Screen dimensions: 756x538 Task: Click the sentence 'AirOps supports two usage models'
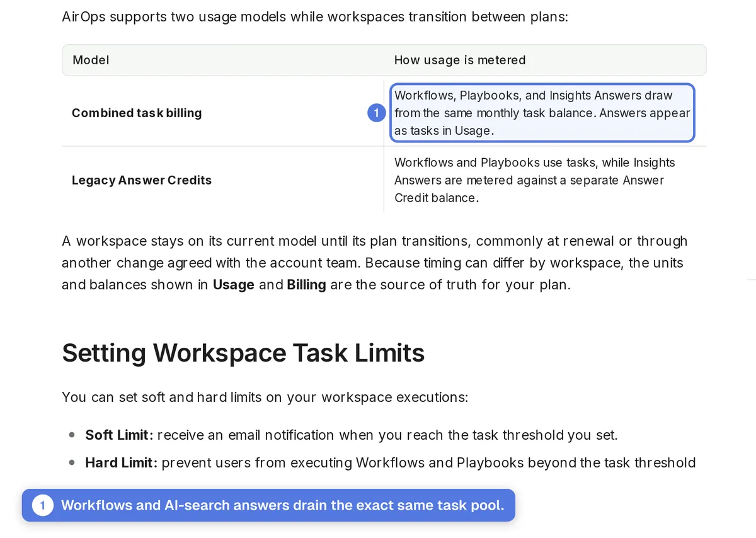[x=315, y=16]
